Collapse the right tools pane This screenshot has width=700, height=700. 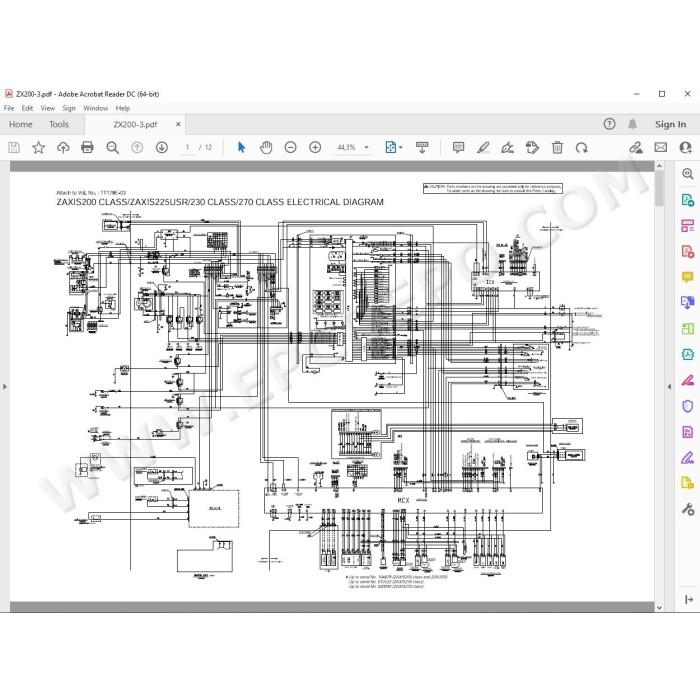(669, 387)
